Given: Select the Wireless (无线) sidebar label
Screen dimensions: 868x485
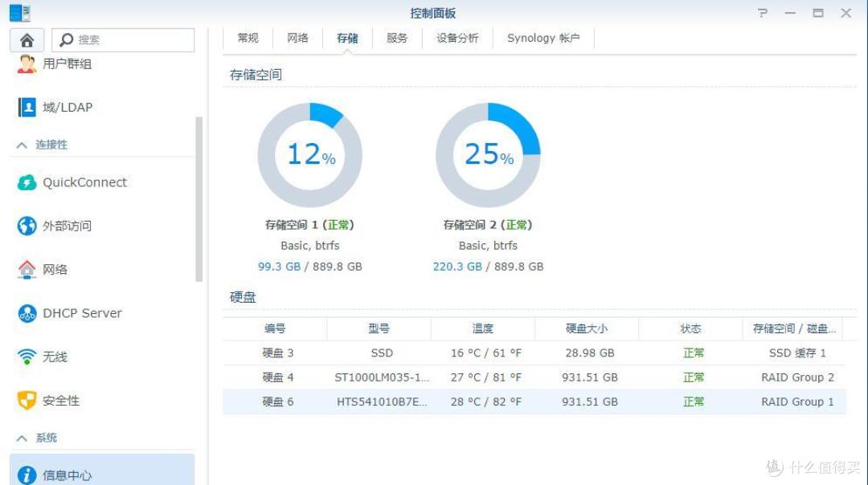Looking at the screenshot, I should click(x=55, y=357).
